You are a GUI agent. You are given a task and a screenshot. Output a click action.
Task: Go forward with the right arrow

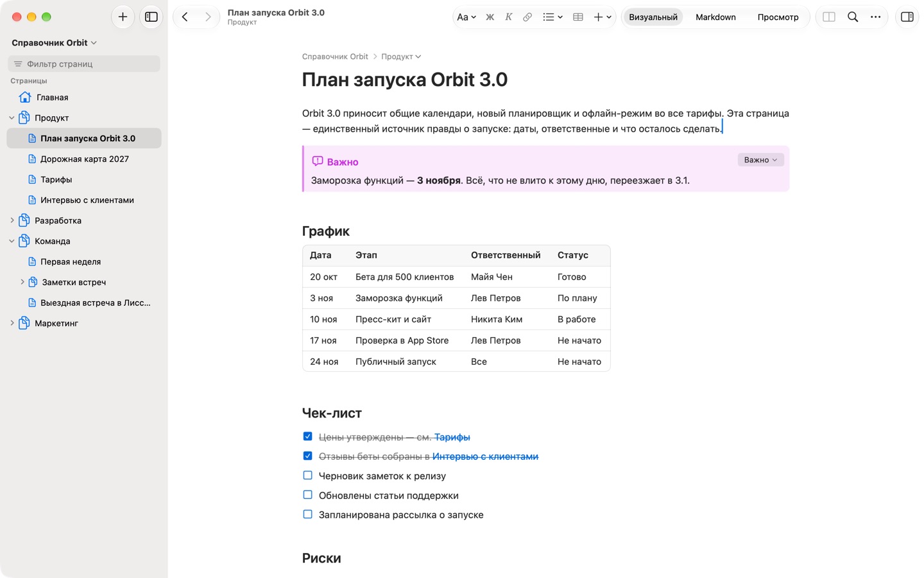208,17
